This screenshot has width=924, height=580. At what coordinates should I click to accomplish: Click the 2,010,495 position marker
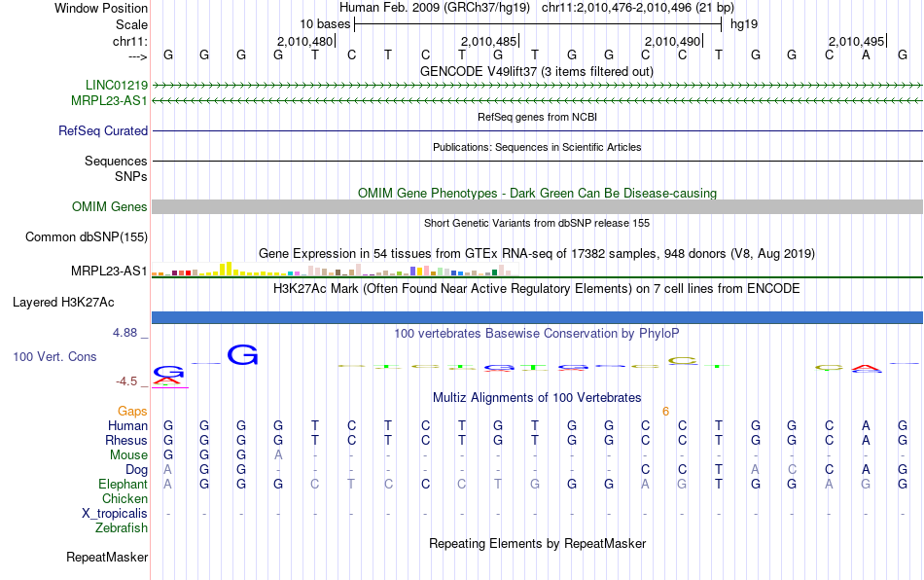tap(858, 41)
